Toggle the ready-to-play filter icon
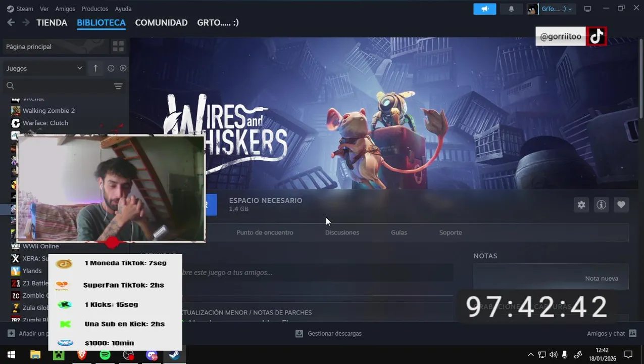This screenshot has height=364, width=644. 123,68
